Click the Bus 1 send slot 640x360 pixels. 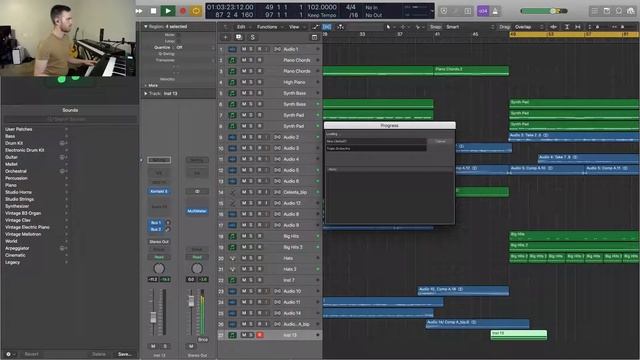tap(156, 223)
